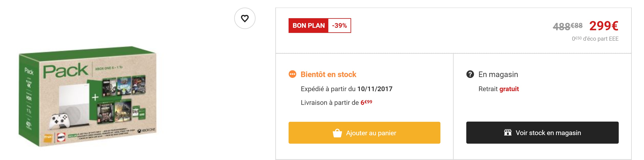Click the Bientôt en stock heading
Image resolution: width=644 pixels, height=160 pixels.
(x=328, y=74)
